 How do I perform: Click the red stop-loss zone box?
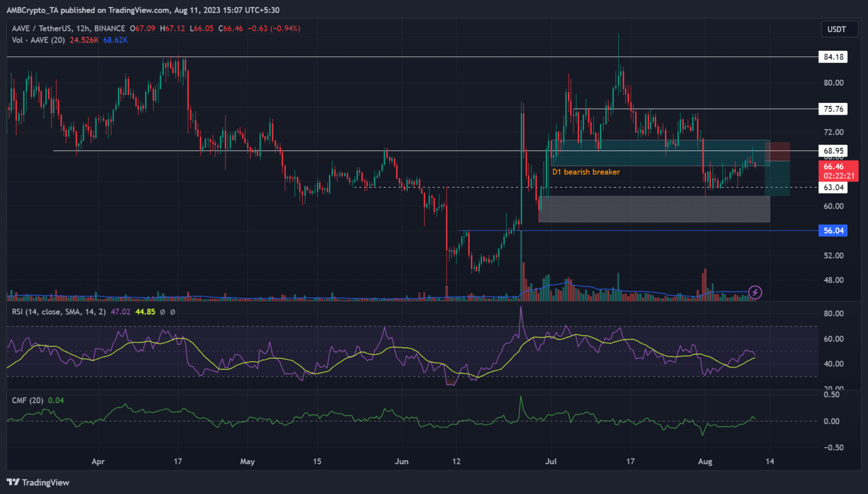[778, 151]
